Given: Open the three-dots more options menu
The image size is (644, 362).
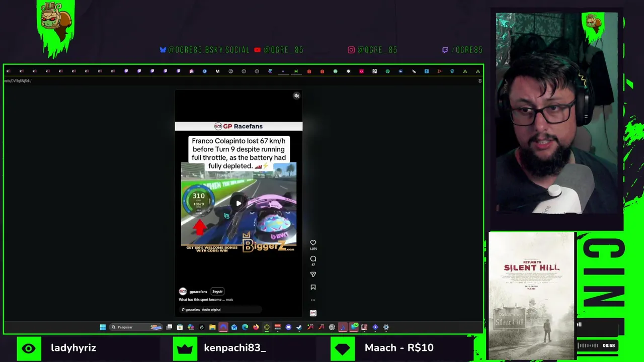Looking at the screenshot, I should click(x=313, y=300).
